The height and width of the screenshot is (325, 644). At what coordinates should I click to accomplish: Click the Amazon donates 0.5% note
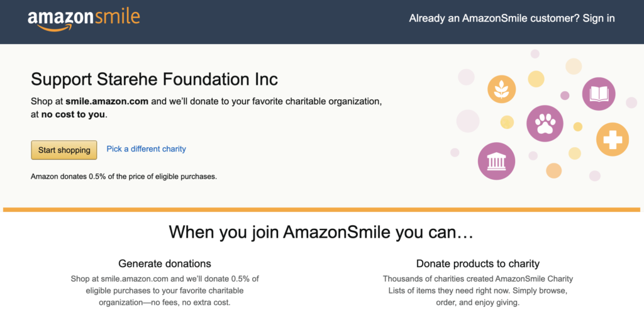124,177
